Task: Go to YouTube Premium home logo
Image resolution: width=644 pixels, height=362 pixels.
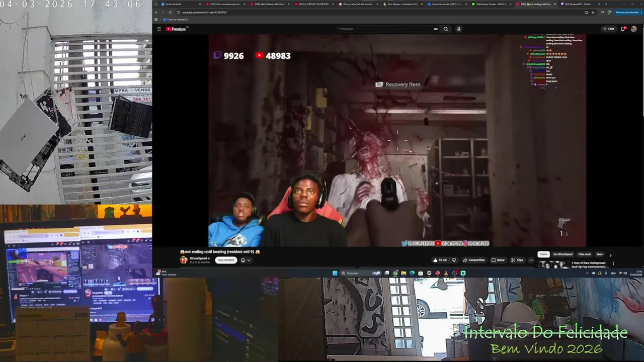Action: coord(176,29)
